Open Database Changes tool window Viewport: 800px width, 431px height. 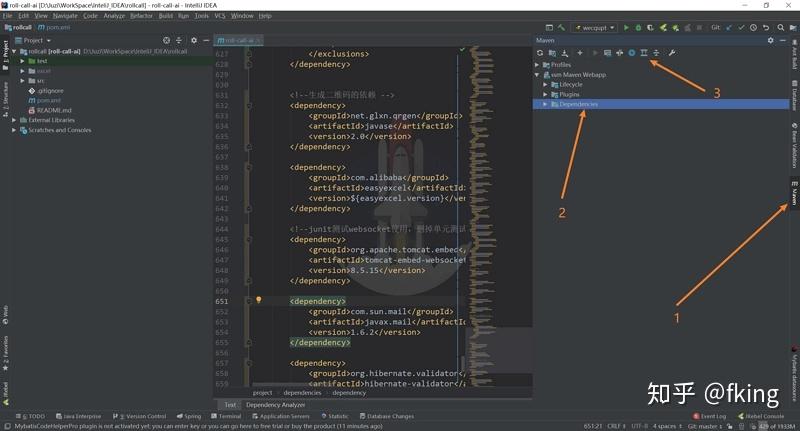pyautogui.click(x=387, y=417)
